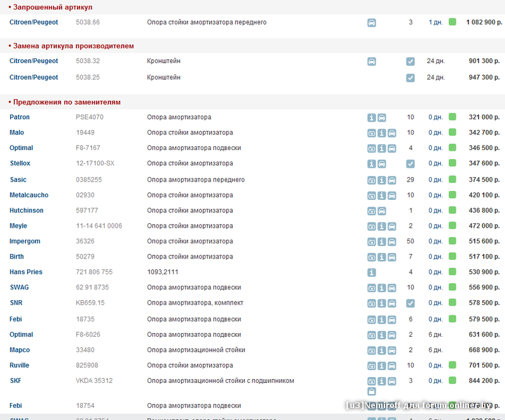This screenshot has width=505, height=420.
Task: Open the Metalcaucho brand link
Action: [x=29, y=195]
